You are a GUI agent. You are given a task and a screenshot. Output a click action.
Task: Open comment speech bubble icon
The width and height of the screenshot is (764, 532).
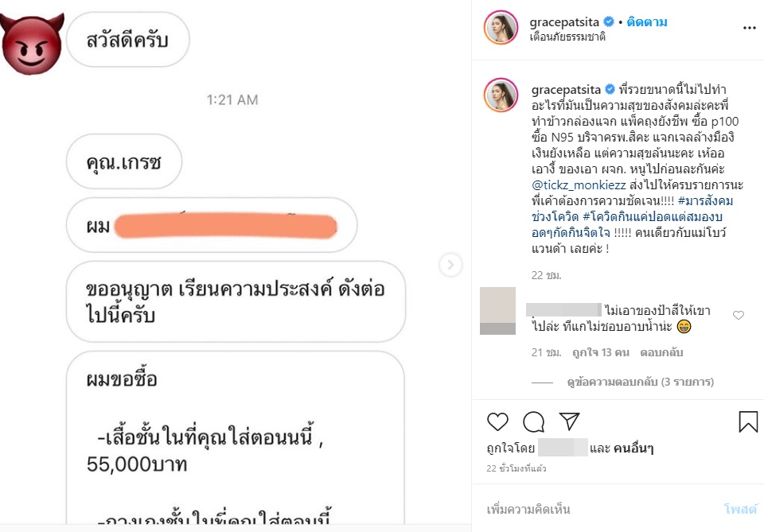click(533, 421)
